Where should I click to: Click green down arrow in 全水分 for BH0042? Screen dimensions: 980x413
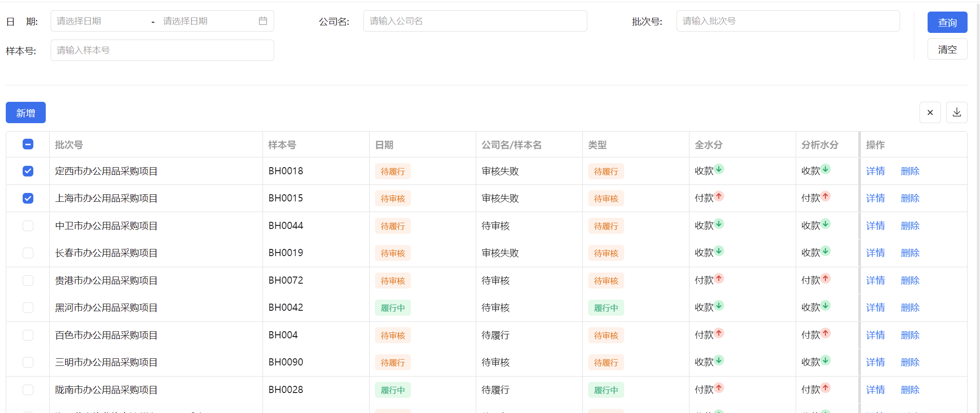pos(719,305)
